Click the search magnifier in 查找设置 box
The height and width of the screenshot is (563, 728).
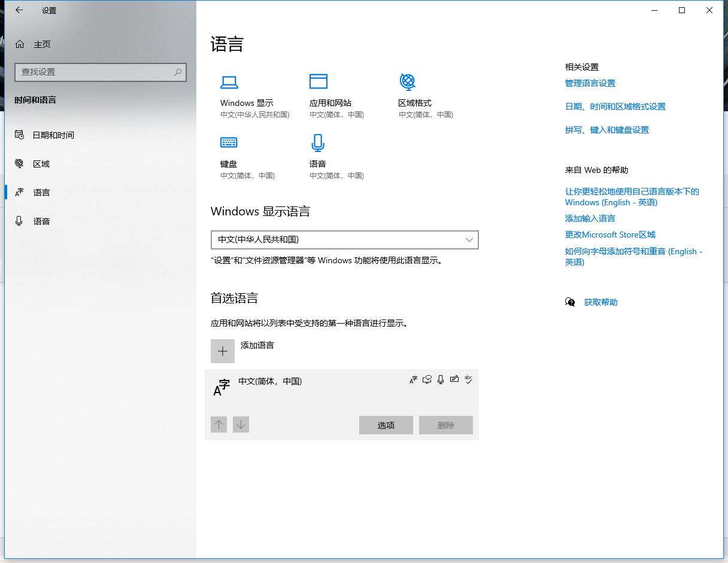click(178, 72)
